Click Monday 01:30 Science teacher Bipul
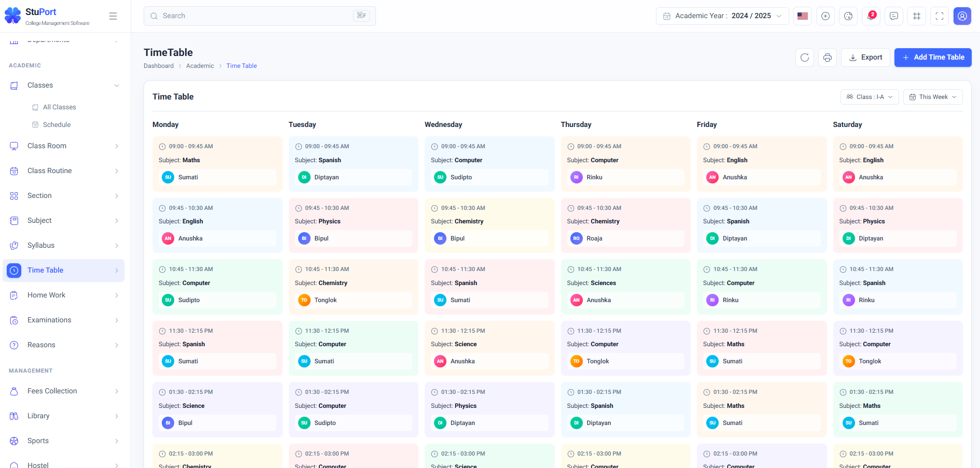The width and height of the screenshot is (980, 468). pyautogui.click(x=217, y=423)
